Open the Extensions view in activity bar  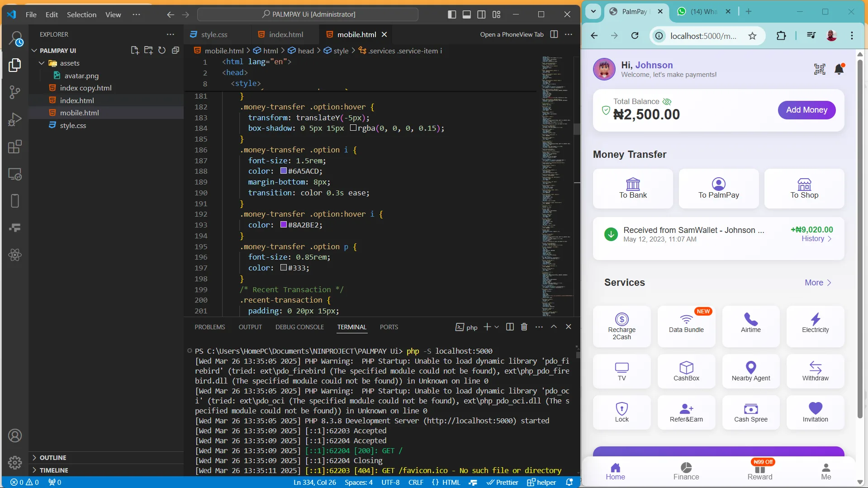[x=15, y=147]
